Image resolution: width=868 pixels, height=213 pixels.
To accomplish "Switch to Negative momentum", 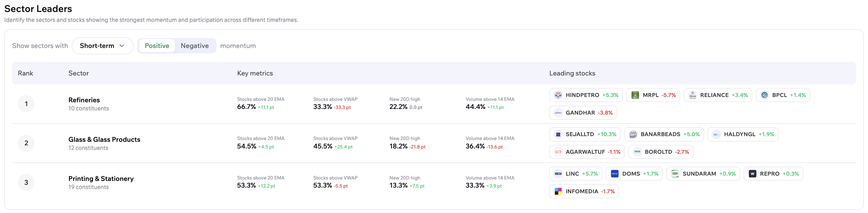I will (195, 46).
